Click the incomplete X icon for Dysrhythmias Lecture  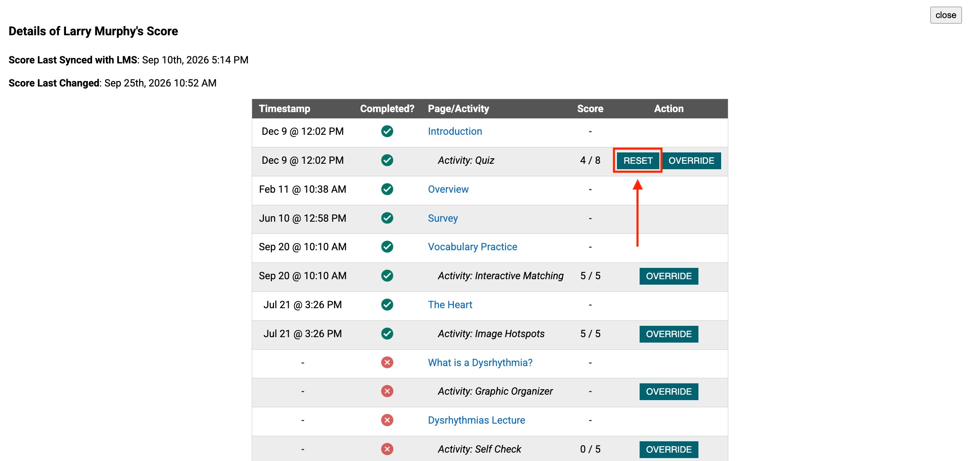387,420
